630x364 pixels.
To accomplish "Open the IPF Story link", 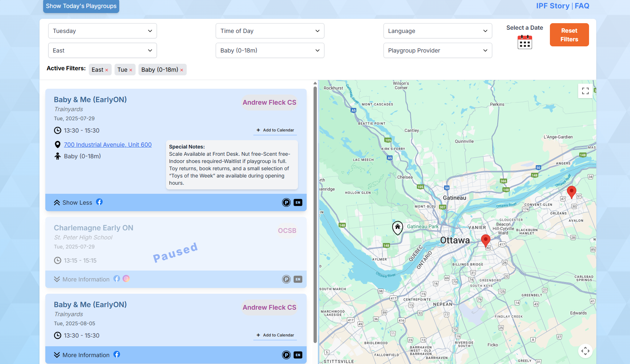I will coord(553,6).
